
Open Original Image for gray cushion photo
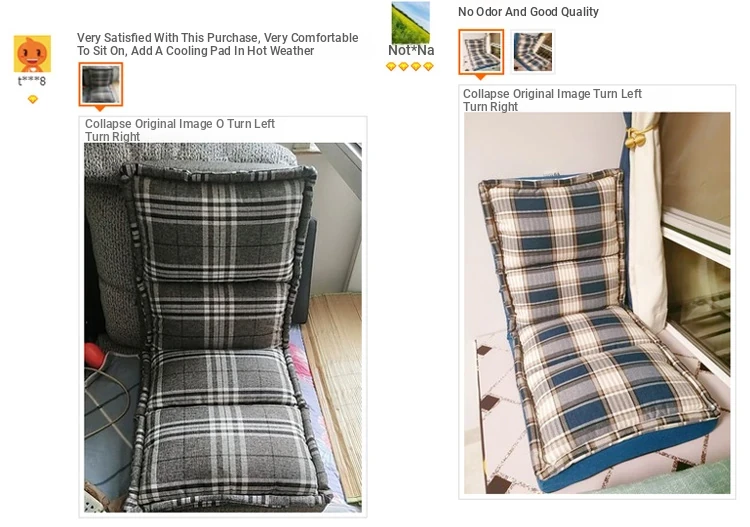173,124
